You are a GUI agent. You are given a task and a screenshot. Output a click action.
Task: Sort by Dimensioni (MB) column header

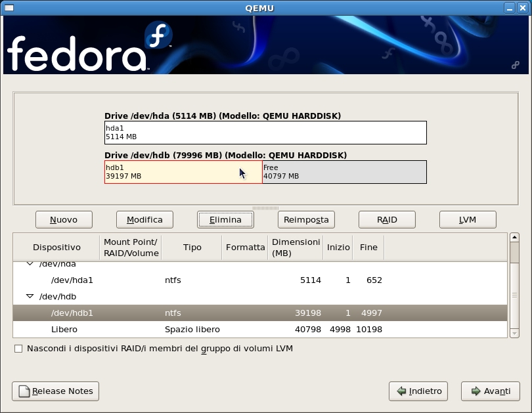coord(296,247)
